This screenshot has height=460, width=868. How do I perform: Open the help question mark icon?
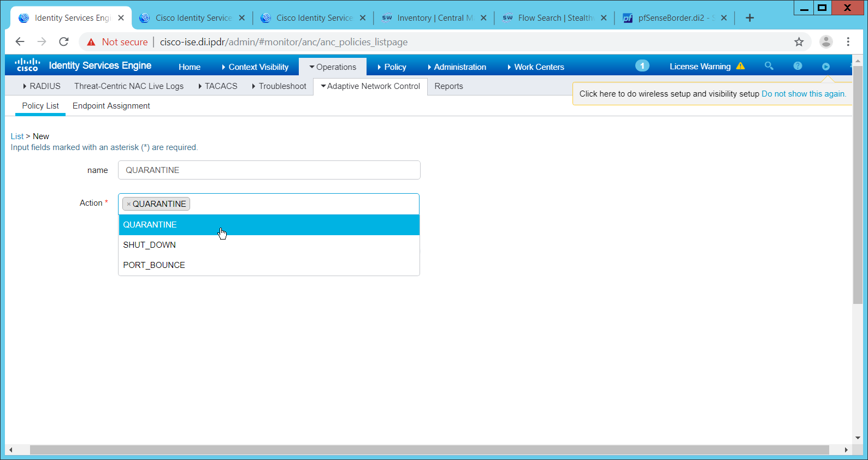point(798,66)
